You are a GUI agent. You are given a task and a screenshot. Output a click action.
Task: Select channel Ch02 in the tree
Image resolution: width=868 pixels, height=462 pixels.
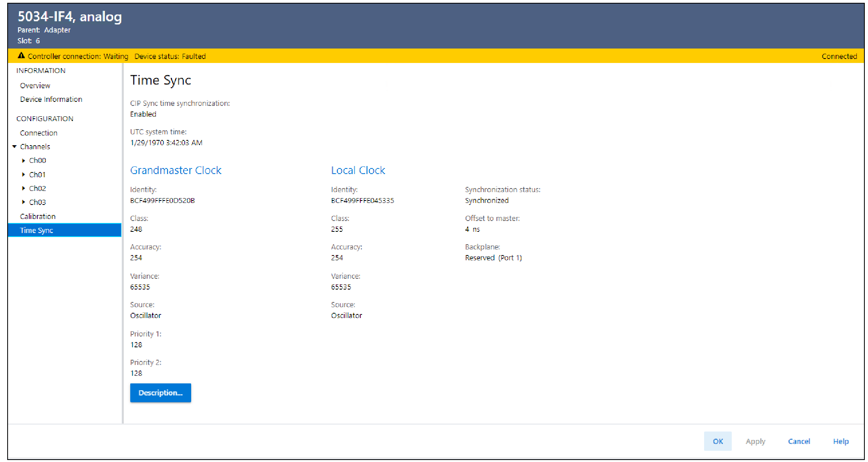click(37, 188)
